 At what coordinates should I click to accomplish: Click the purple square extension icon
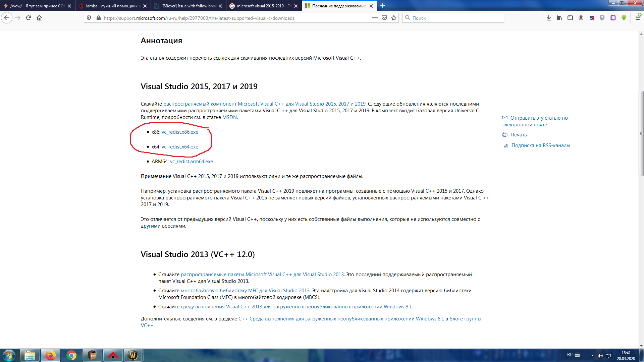613,18
